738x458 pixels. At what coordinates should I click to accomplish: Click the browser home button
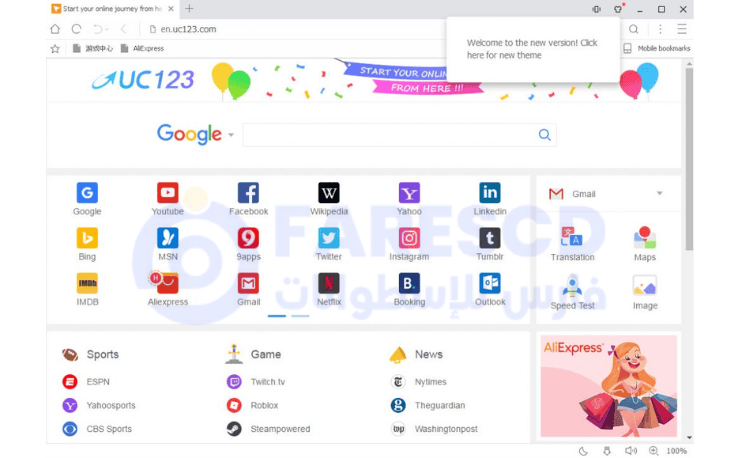point(55,29)
